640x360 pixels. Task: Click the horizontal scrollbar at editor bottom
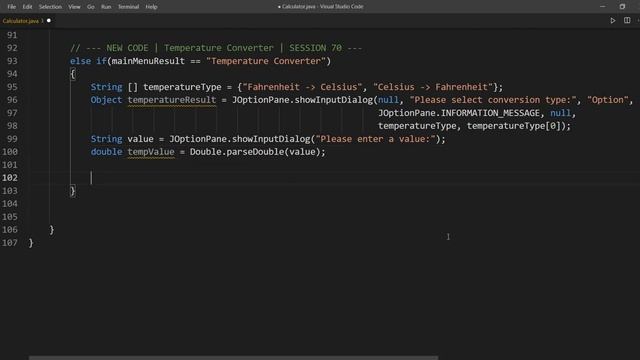(x=233, y=358)
